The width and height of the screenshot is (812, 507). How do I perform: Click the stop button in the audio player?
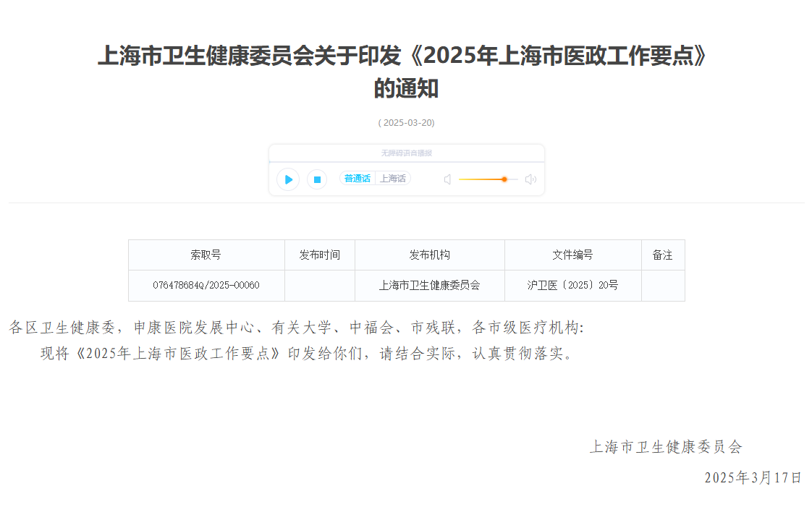[x=316, y=179]
